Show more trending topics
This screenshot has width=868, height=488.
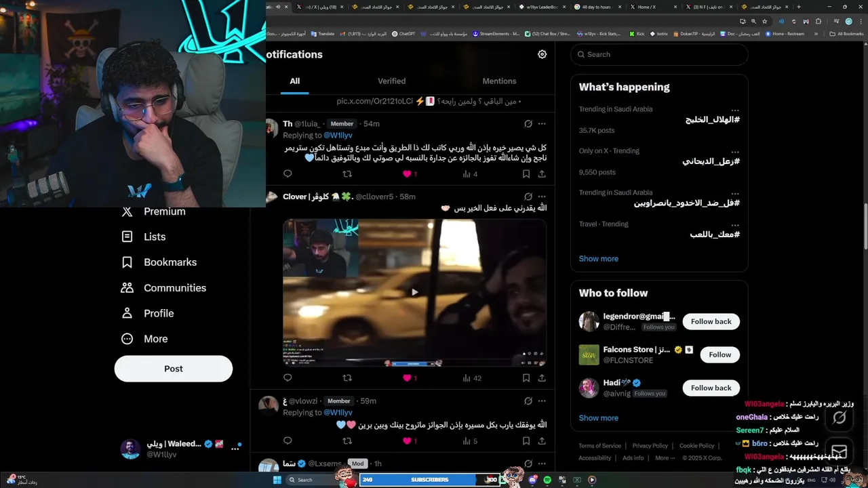tap(599, 259)
